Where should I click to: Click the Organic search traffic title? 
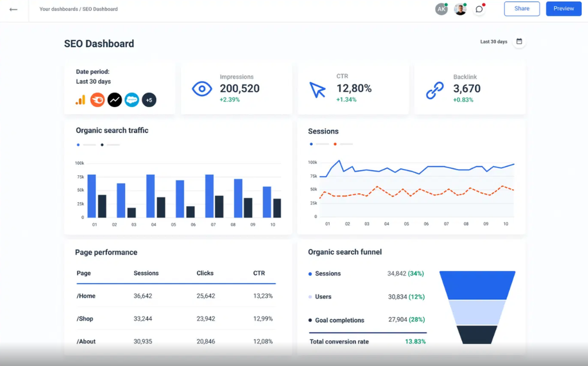[x=112, y=130]
